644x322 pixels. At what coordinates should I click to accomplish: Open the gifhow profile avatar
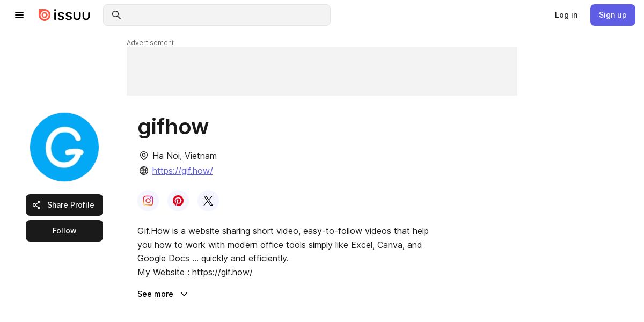[x=64, y=147]
